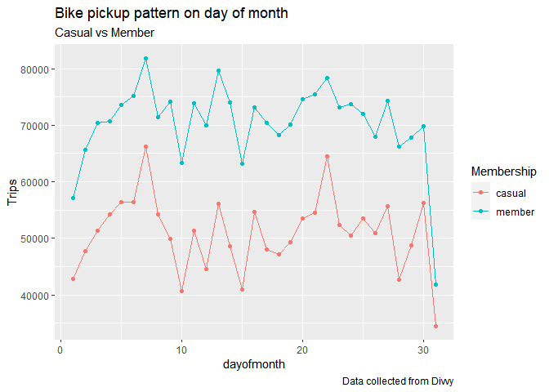Select the casual peak point at day 7
This screenshot has height=392, width=549.
point(145,147)
